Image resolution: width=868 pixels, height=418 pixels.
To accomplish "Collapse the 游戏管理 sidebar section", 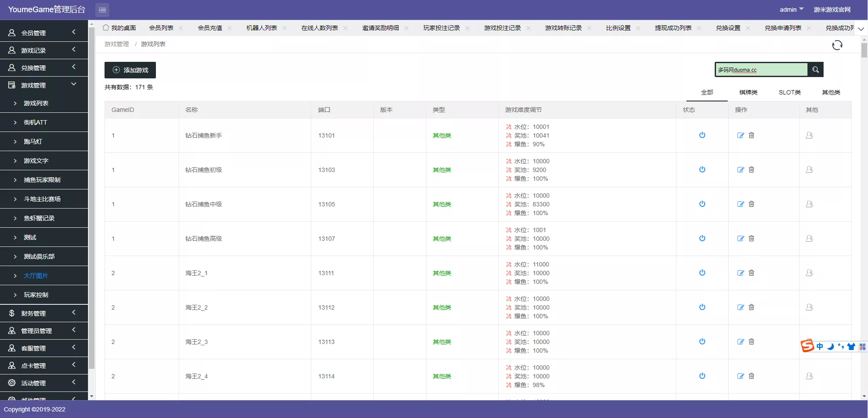I will 44,85.
